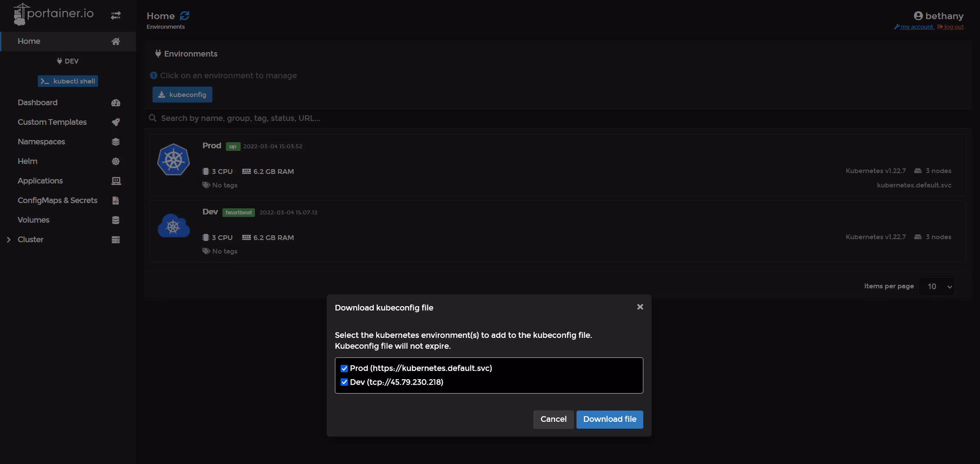Cancel the kubeconfig download dialog

(553, 419)
